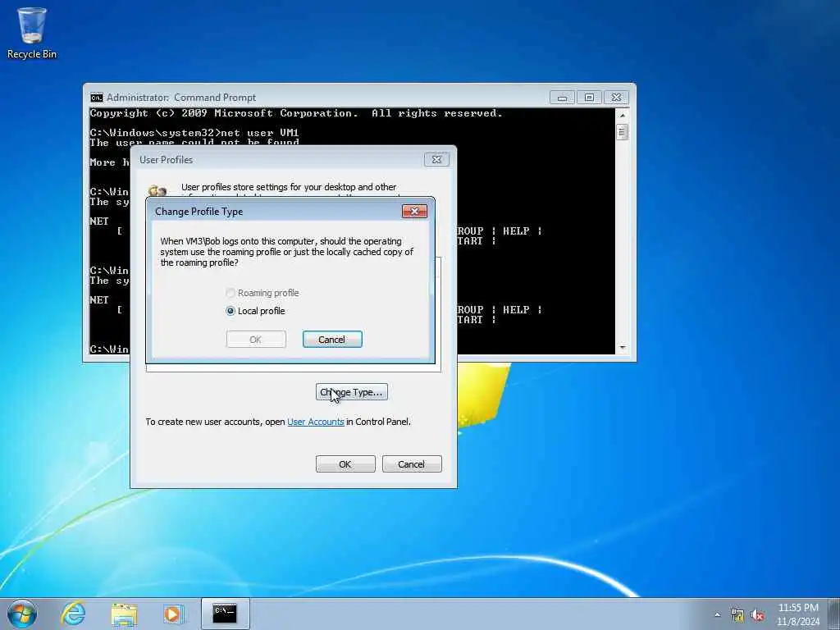Open the Windows Start menu orb
The image size is (840, 630).
pos(22,614)
